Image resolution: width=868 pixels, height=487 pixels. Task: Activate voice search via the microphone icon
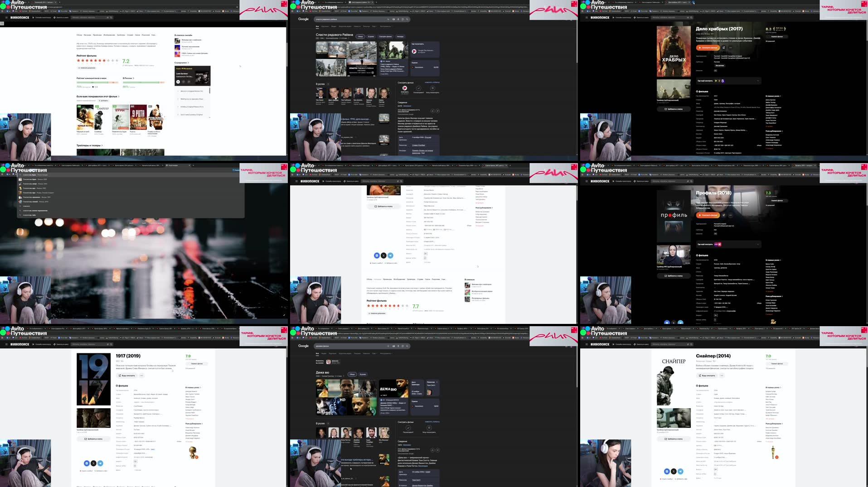click(x=398, y=19)
